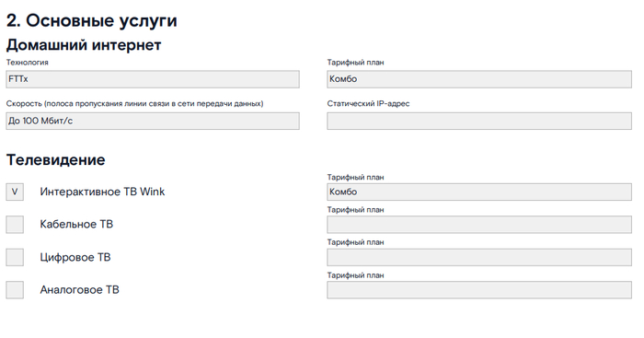644x338 pixels.
Task: Click the Кабельное ТВ Тарифный план field
Action: point(479,225)
